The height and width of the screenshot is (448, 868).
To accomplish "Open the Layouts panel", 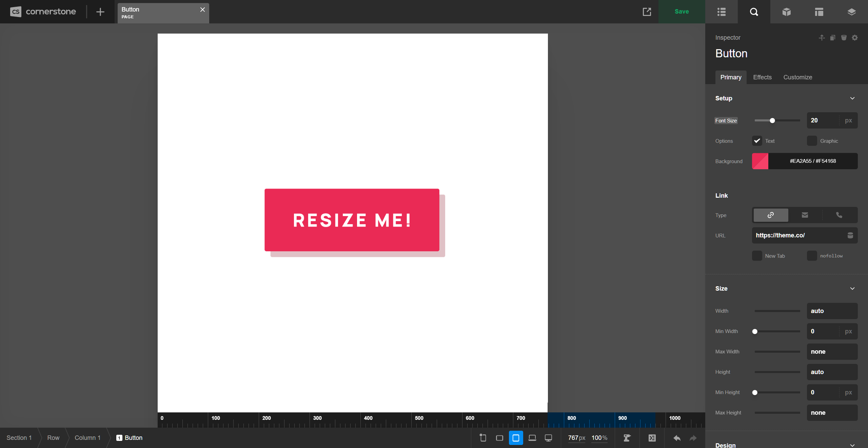I will click(819, 12).
